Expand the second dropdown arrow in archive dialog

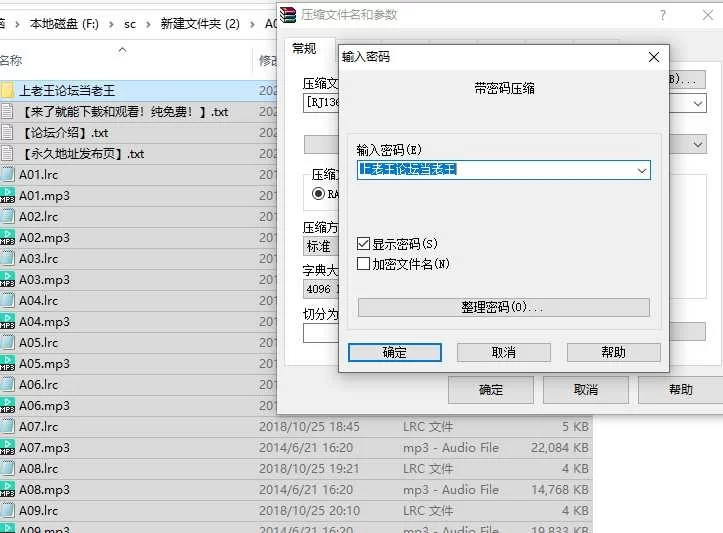pyautogui.click(x=698, y=144)
